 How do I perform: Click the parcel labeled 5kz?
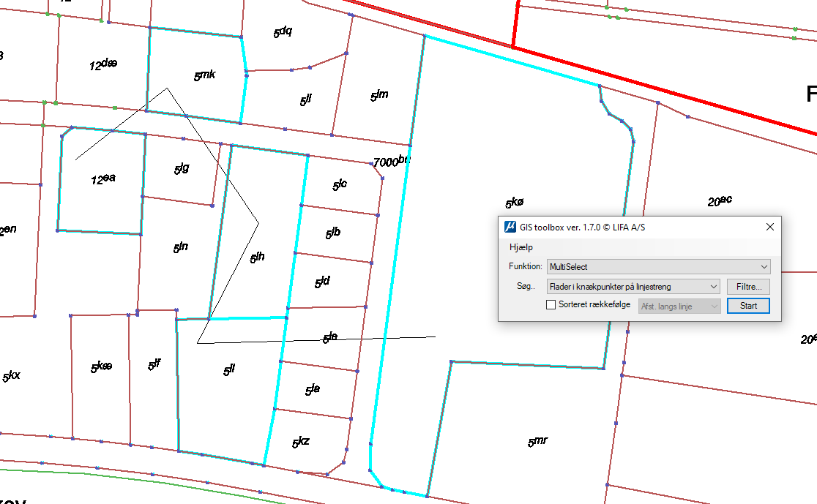(300, 442)
